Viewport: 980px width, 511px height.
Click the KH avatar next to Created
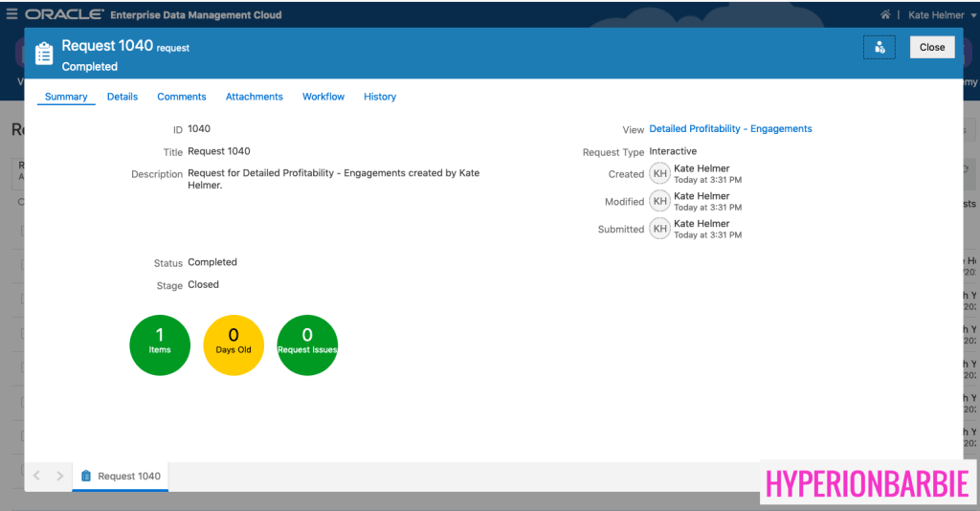(x=659, y=173)
